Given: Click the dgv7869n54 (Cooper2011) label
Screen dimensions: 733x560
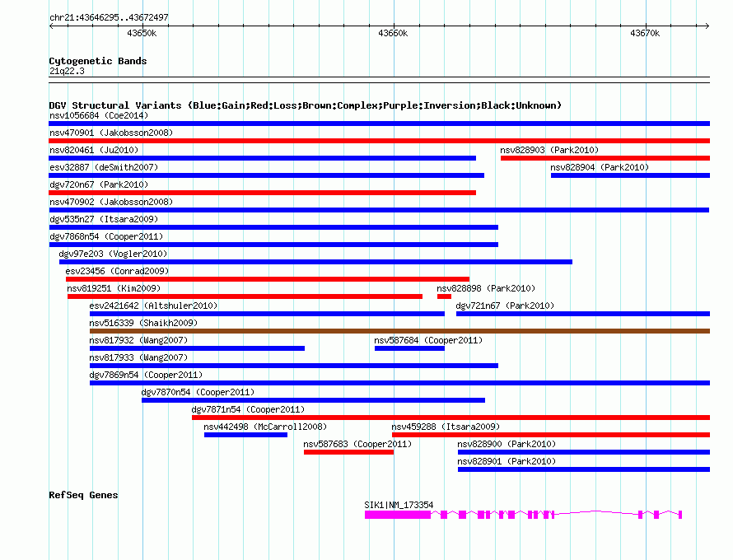Looking at the screenshot, I should point(146,375).
